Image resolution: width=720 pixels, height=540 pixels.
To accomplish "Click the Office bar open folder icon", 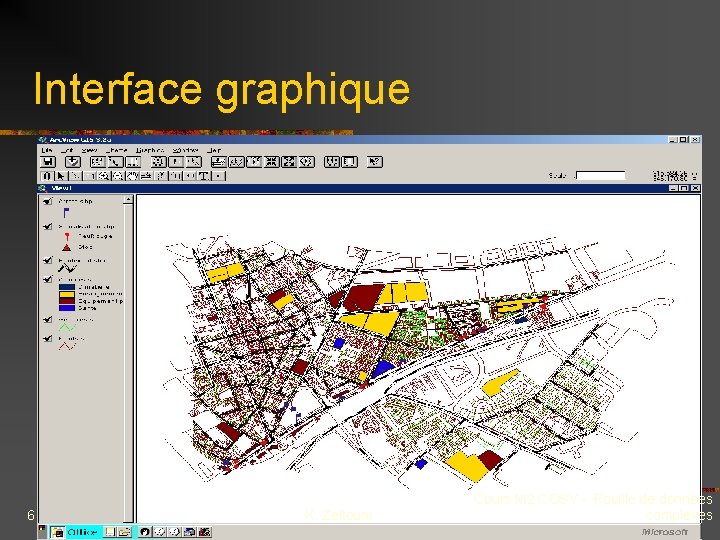I will click(124, 532).
